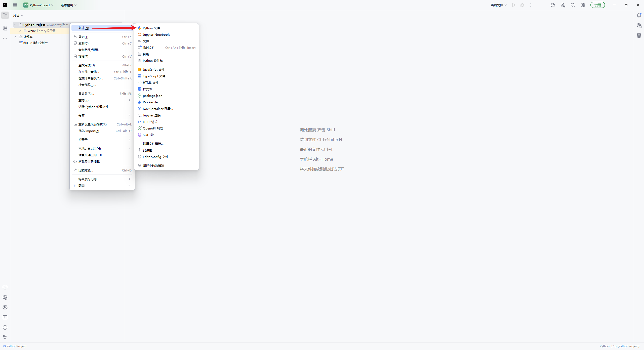This screenshot has width=644, height=350.
Task: Open the Problems tool window icon
Action: (x=5, y=327)
